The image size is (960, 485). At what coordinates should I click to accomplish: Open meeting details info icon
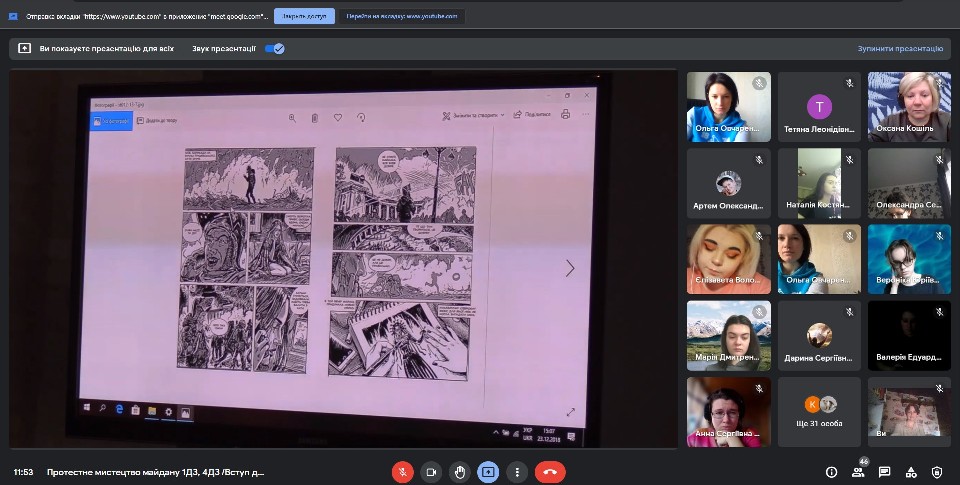coord(831,472)
